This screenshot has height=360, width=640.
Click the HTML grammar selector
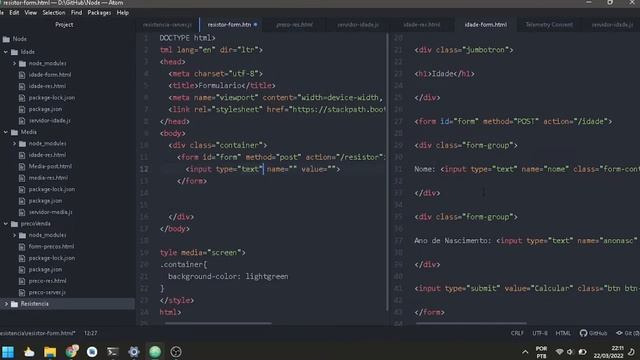click(563, 333)
